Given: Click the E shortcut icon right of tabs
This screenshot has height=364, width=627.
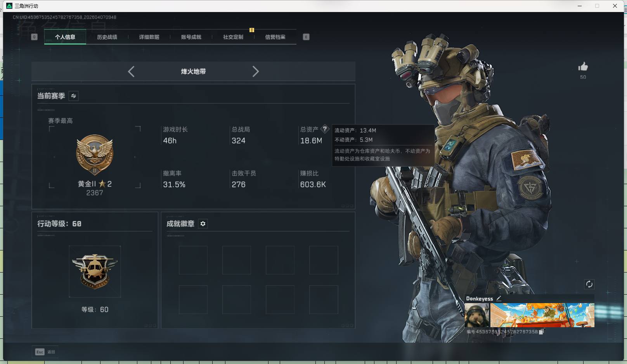Looking at the screenshot, I should [306, 36].
